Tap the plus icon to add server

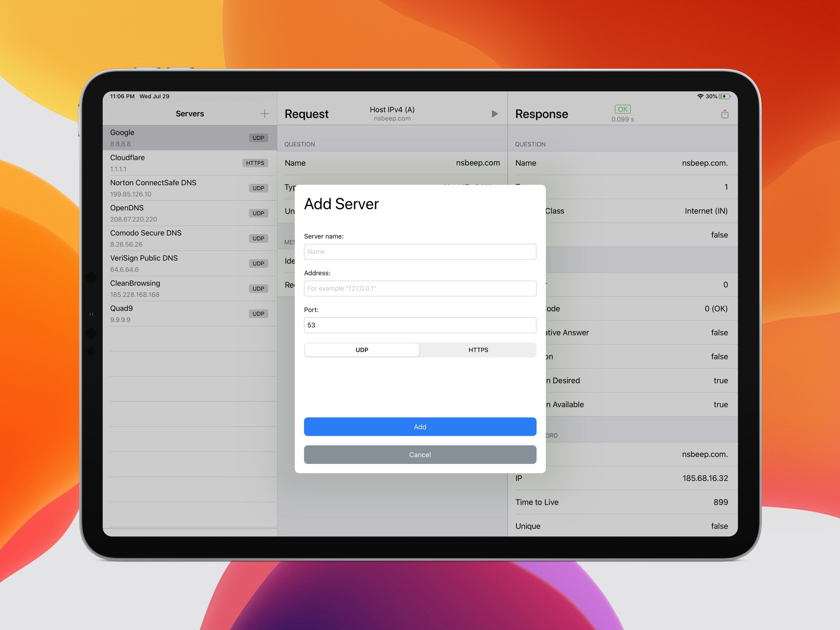(264, 114)
